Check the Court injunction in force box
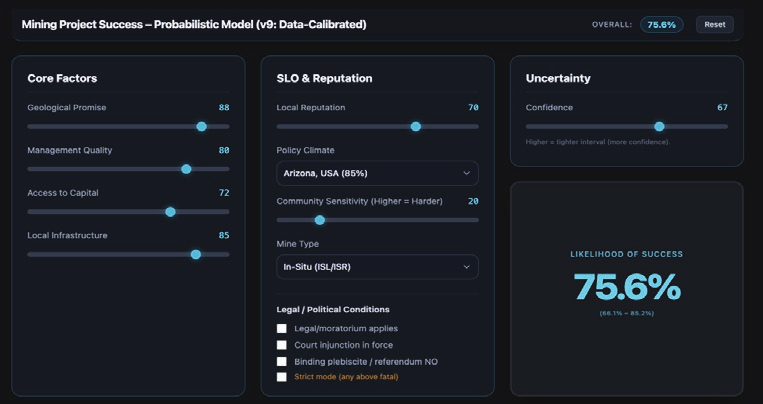The height and width of the screenshot is (404, 763). (x=282, y=345)
